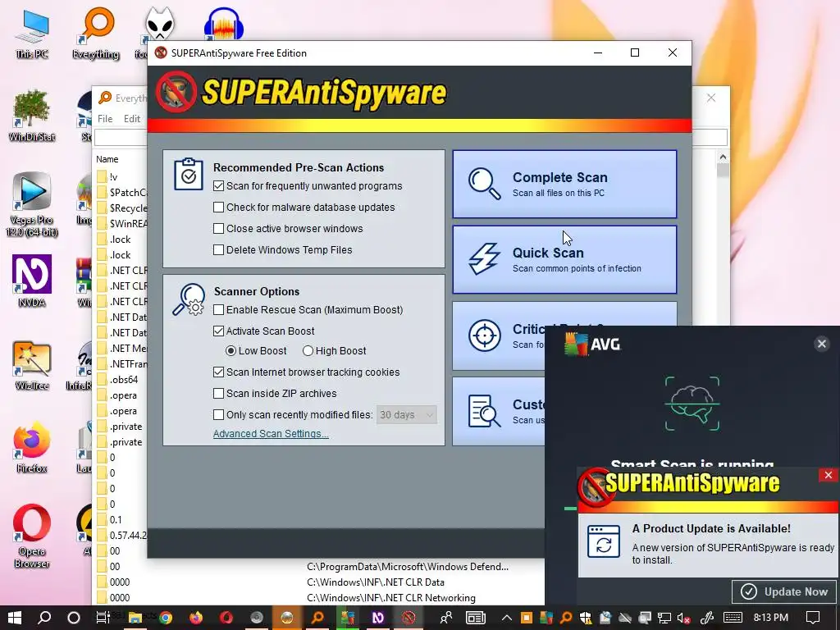This screenshot has width=840, height=630.
Task: Enable Close active browser windows
Action: (x=218, y=229)
